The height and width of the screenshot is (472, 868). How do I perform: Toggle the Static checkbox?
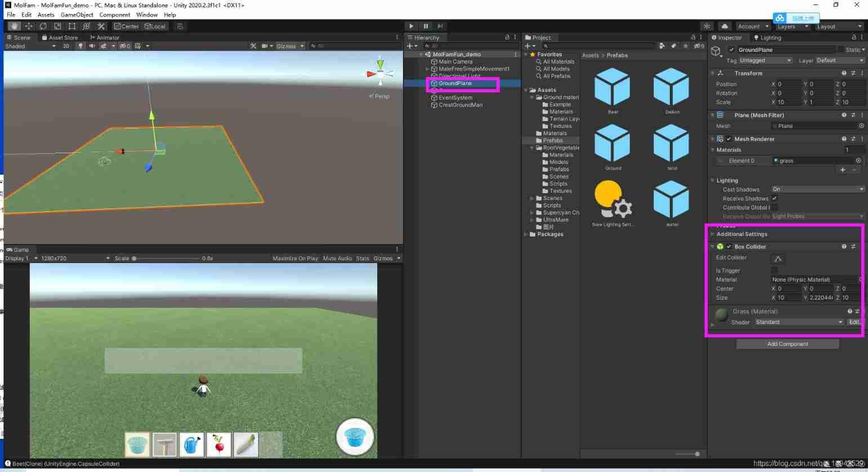[840, 50]
